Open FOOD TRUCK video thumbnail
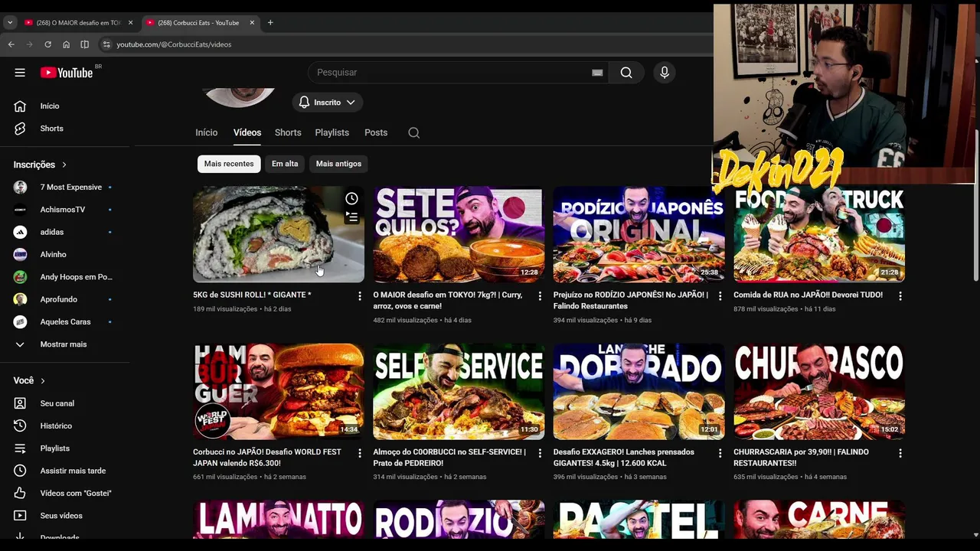 click(819, 234)
